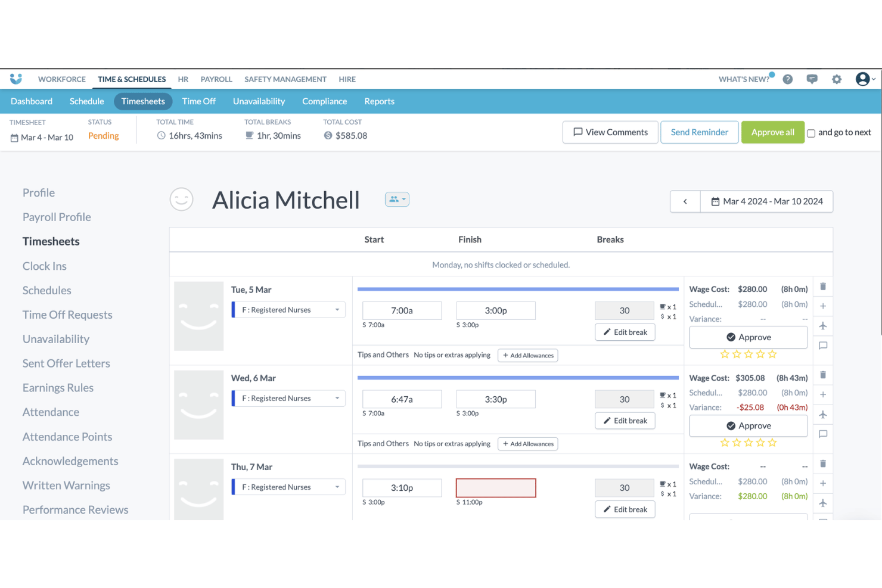
Task: Switch to the Reports tab
Action: pyautogui.click(x=379, y=101)
